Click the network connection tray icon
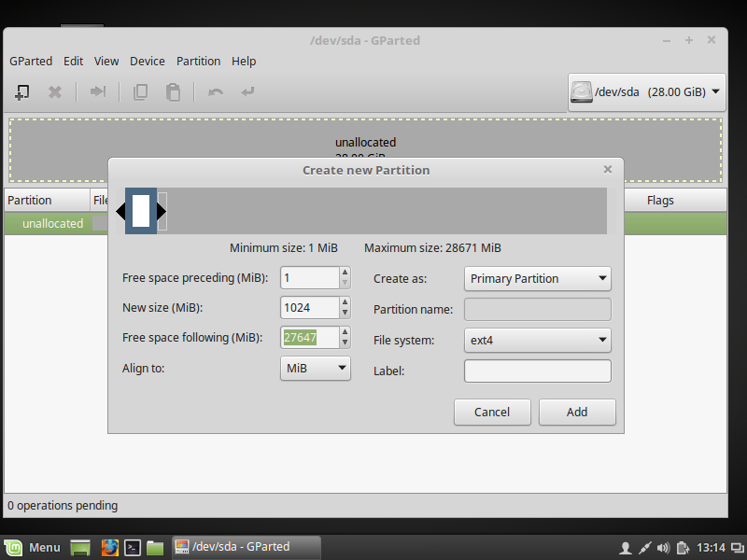This screenshot has width=747, height=560. click(644, 548)
